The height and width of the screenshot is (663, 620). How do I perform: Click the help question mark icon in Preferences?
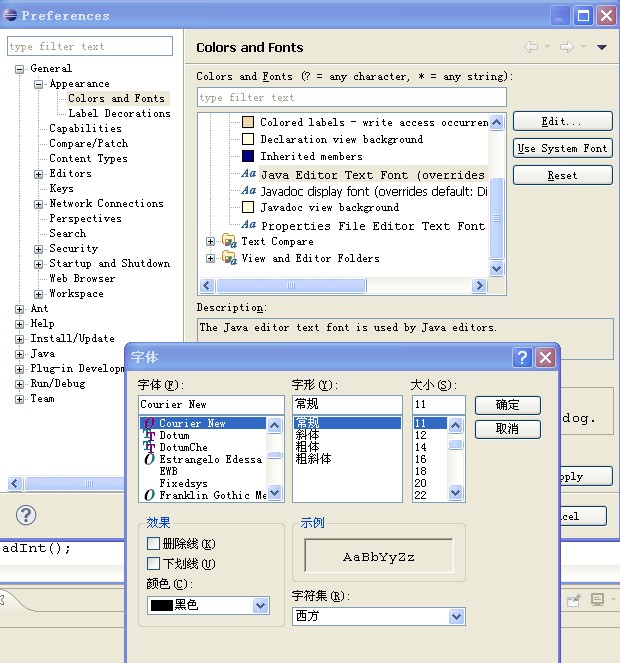click(26, 515)
